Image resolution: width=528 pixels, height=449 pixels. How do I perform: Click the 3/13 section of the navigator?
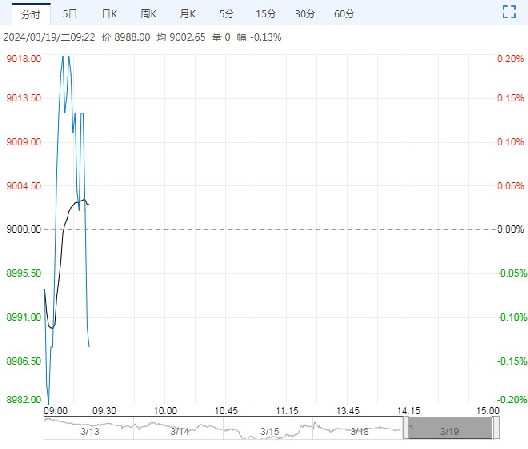(89, 428)
